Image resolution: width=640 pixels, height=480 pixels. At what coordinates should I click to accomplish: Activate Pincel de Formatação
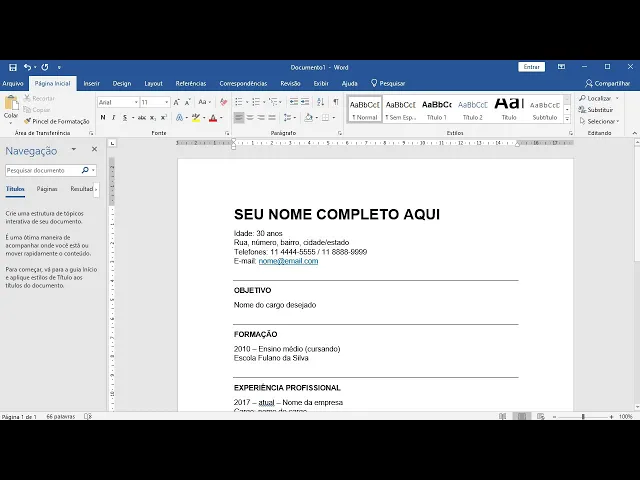pyautogui.click(x=56, y=121)
